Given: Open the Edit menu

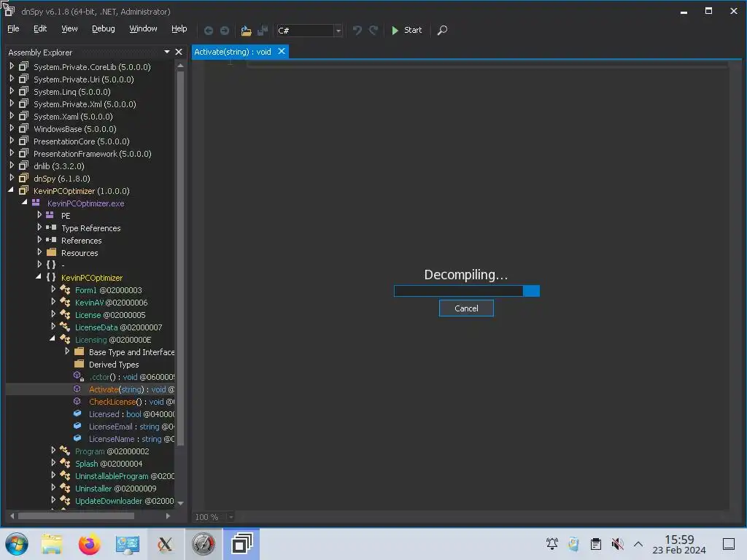Looking at the screenshot, I should click(40, 28).
